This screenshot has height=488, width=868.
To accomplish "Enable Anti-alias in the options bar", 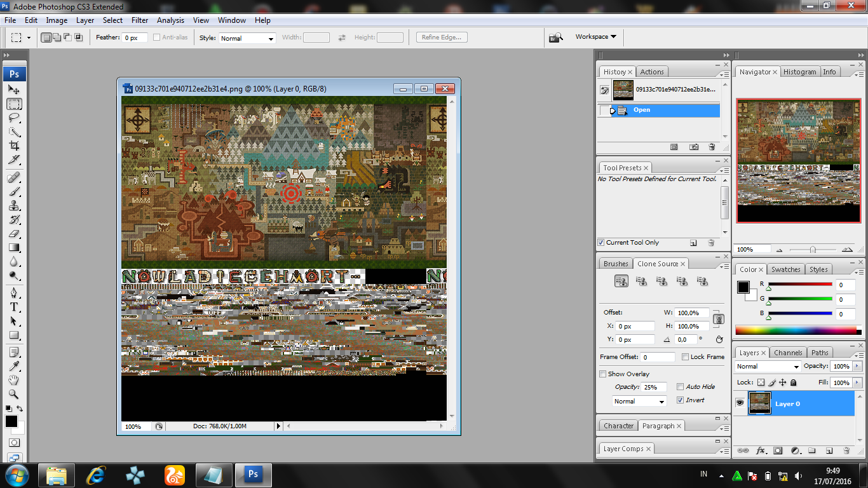I will (156, 37).
